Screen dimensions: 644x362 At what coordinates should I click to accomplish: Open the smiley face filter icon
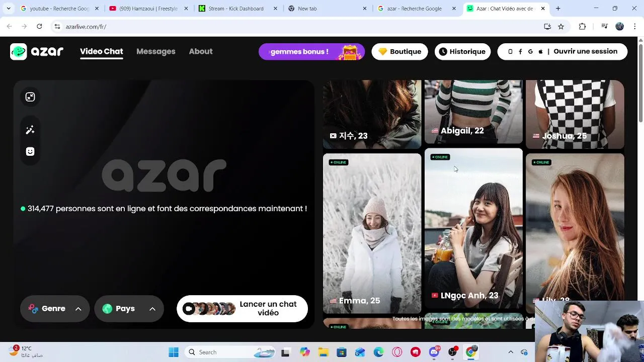coord(30,151)
